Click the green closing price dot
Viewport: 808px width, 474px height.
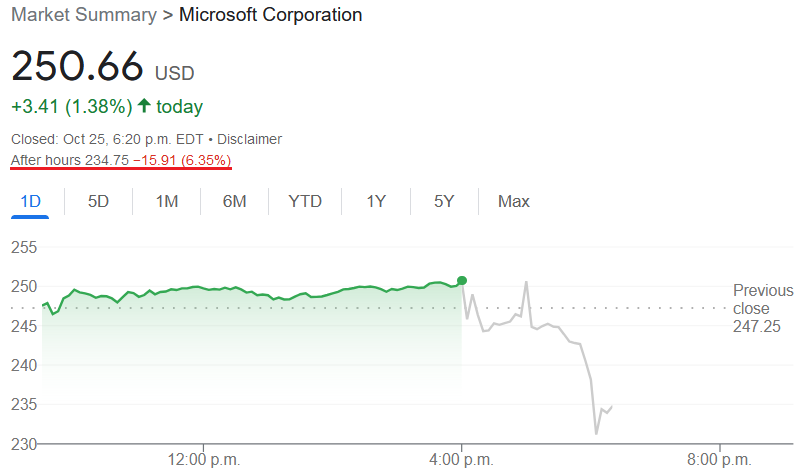(x=462, y=280)
